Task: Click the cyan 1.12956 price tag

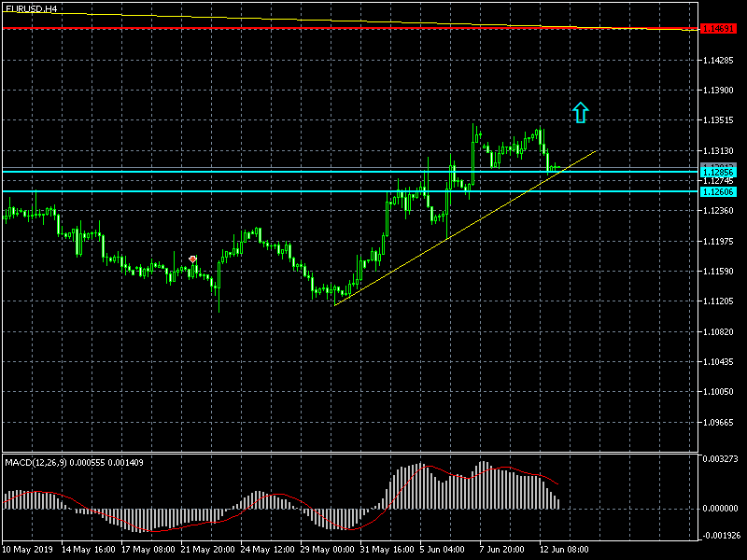Action: point(717,173)
